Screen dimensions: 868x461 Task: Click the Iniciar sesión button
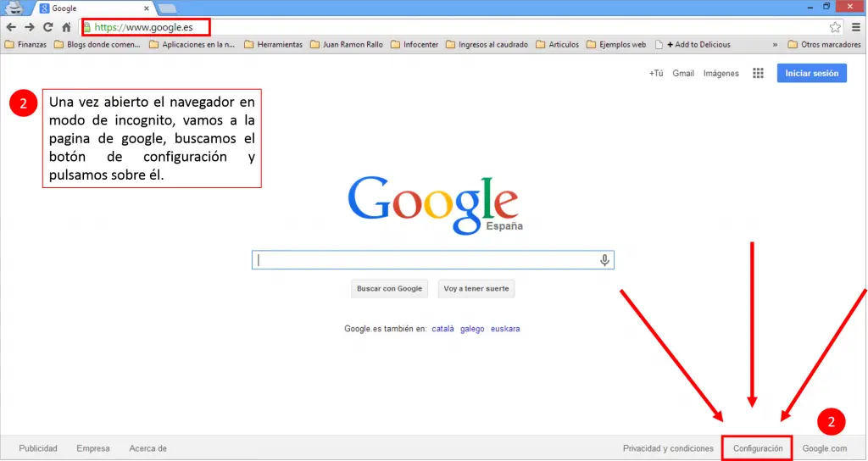811,73
